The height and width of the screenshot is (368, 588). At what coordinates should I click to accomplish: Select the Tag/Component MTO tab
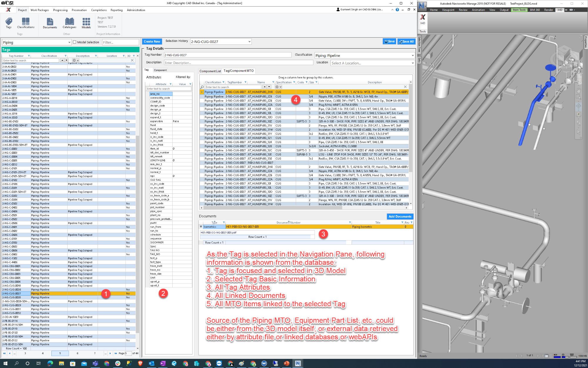pyautogui.click(x=238, y=71)
